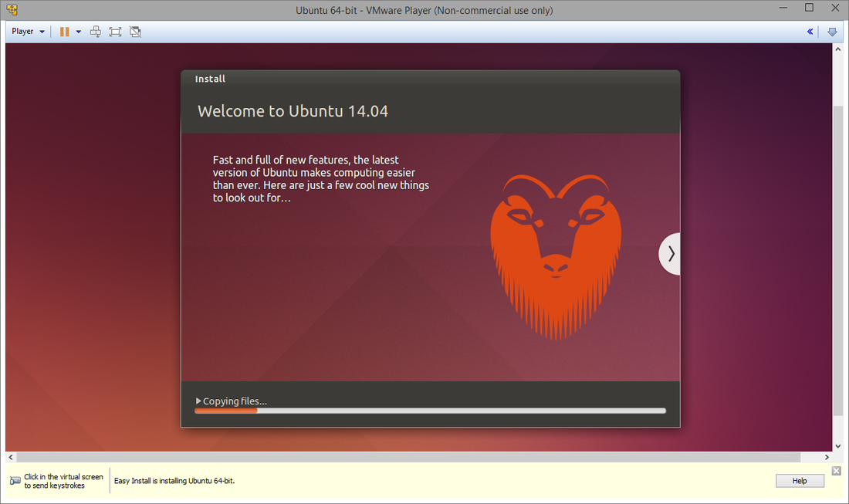Image resolution: width=849 pixels, height=504 pixels.
Task: Click the Copying files status text
Action: [x=235, y=401]
